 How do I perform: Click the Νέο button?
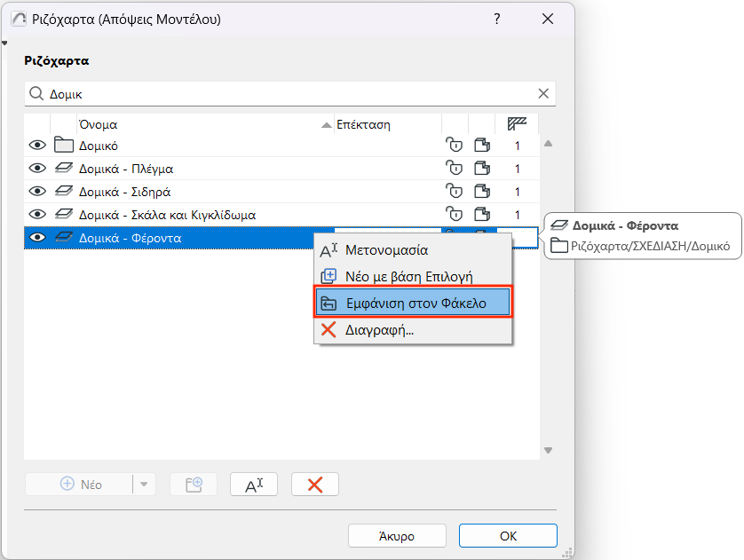click(79, 485)
